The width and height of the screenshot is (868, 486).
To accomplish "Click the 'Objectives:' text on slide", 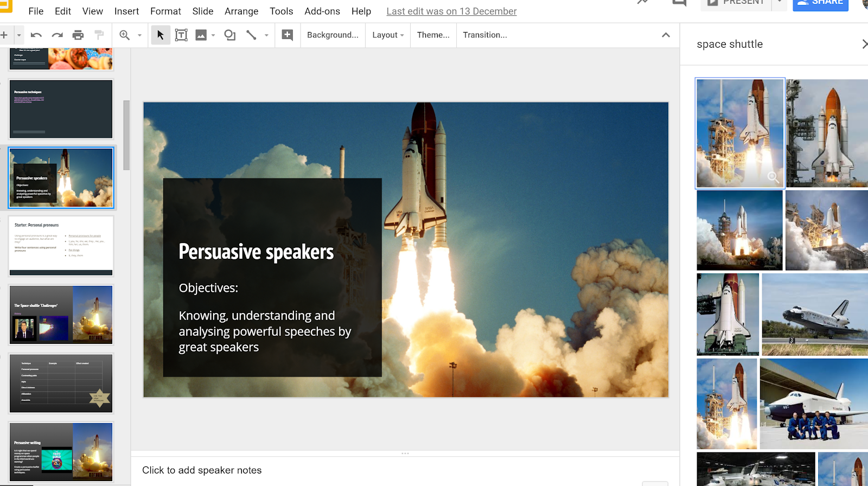I will pyautogui.click(x=208, y=288).
